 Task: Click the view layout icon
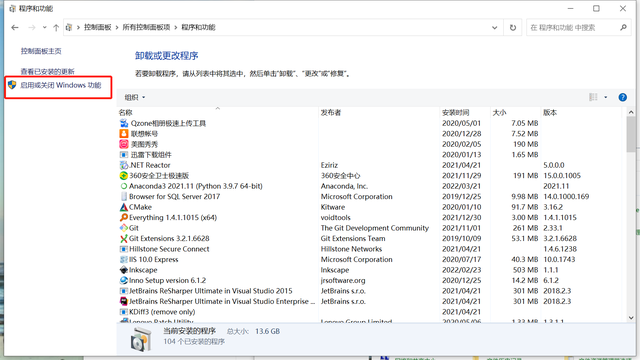(x=593, y=97)
